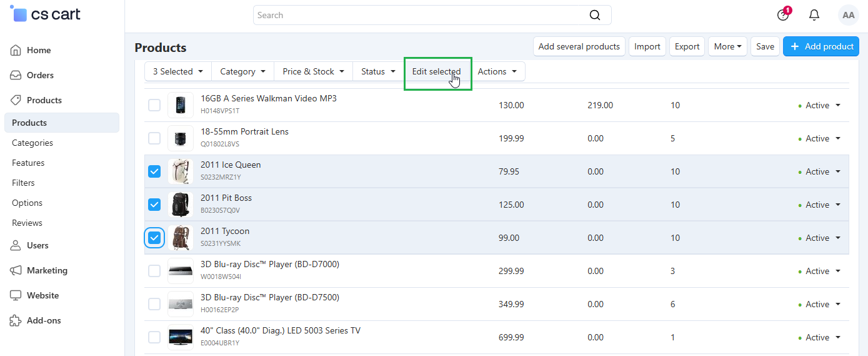Click the CS-Cart logo
The height and width of the screenshot is (356, 868).
[45, 14]
